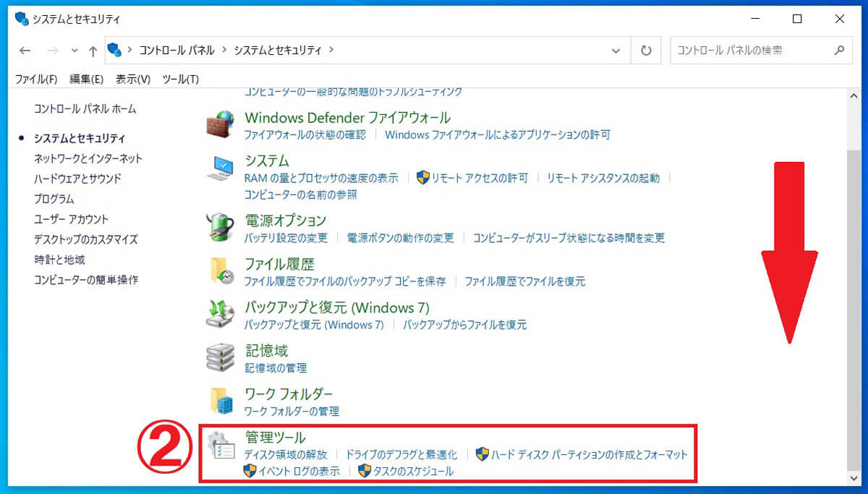Click the magnifier icon in search box
Screen dimensions: 868x494
point(839,51)
